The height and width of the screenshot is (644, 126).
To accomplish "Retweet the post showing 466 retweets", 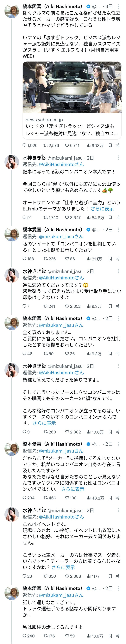I will [46, 498].
